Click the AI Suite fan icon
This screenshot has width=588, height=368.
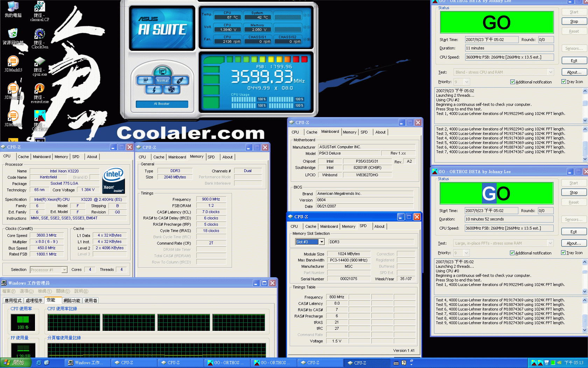pos(171,90)
